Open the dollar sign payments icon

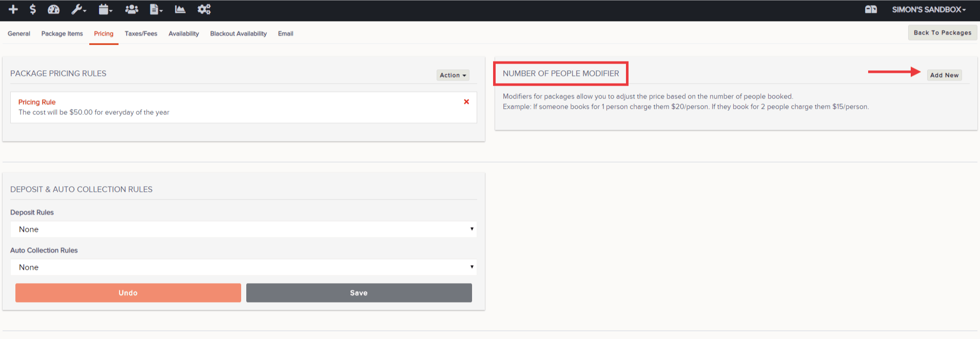coord(33,9)
